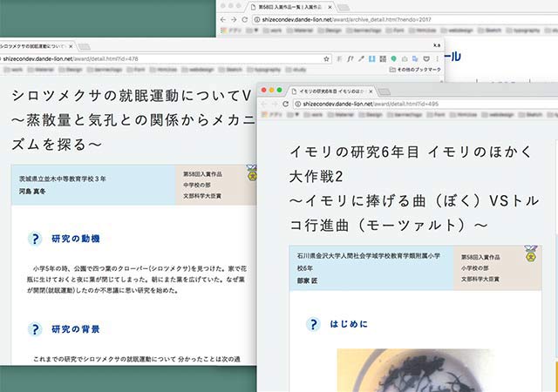Click author name 部家 匠
558x392 pixels.
tap(307, 280)
